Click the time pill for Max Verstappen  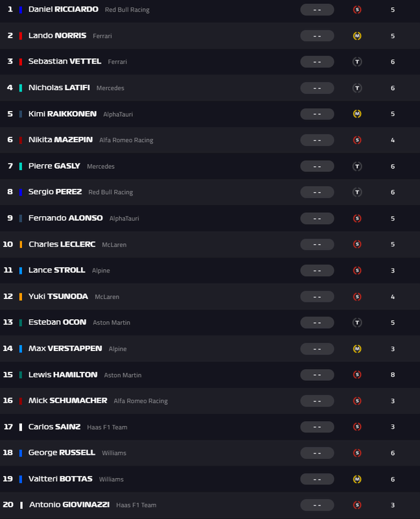point(317,349)
